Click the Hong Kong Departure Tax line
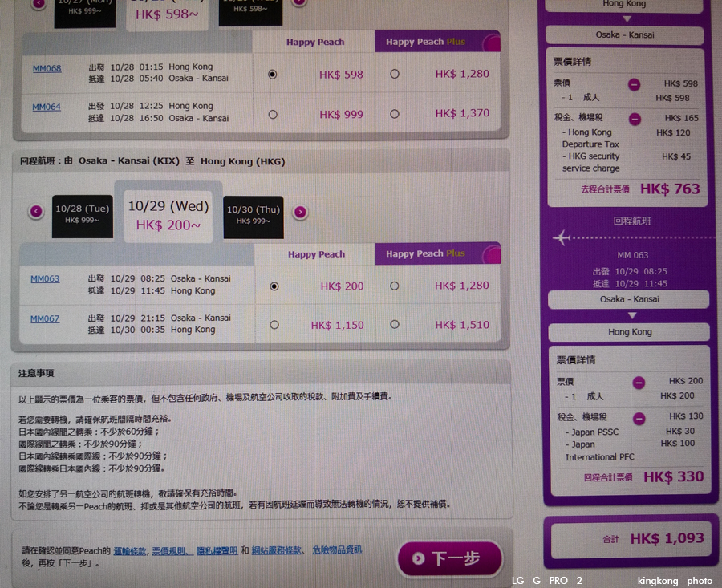The width and height of the screenshot is (722, 588). 626,138
